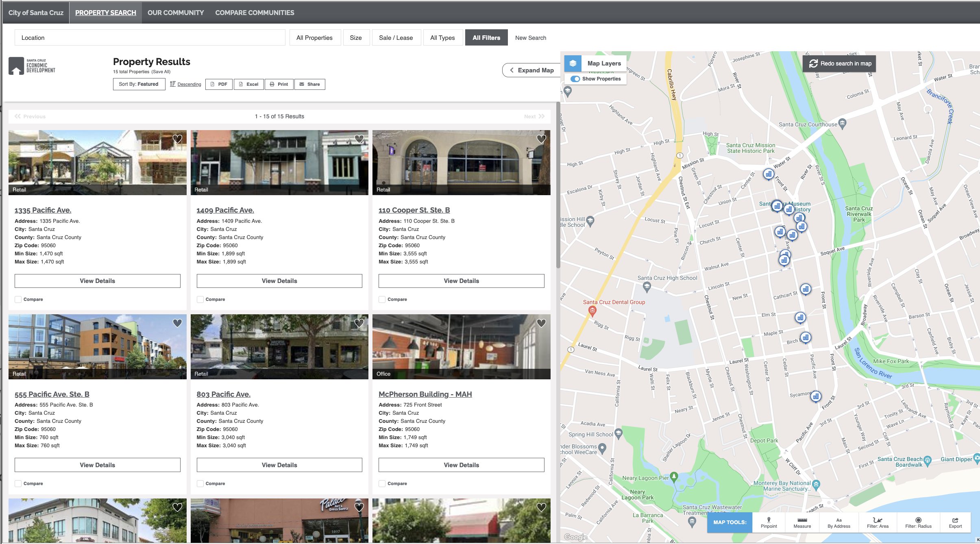Check Compare for McPherson Building - MAH

(382, 484)
